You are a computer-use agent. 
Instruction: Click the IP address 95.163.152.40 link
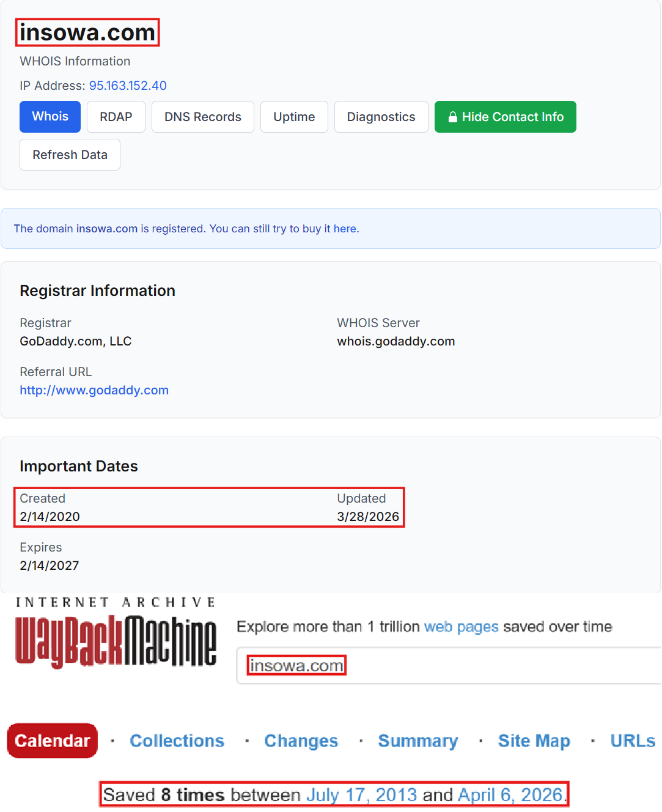coord(128,86)
